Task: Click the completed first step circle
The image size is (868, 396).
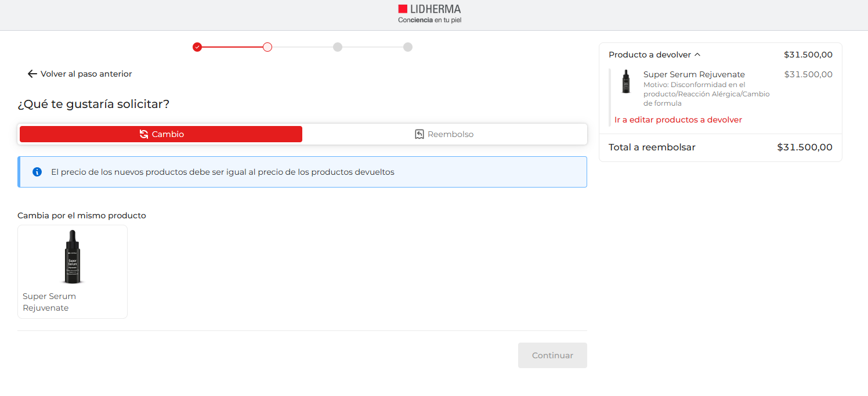Action: [197, 47]
